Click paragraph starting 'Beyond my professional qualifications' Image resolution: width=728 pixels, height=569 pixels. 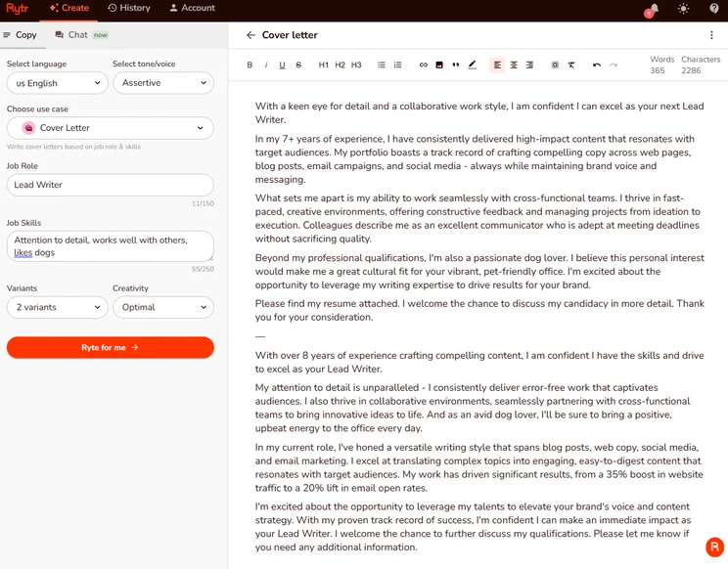(x=479, y=271)
